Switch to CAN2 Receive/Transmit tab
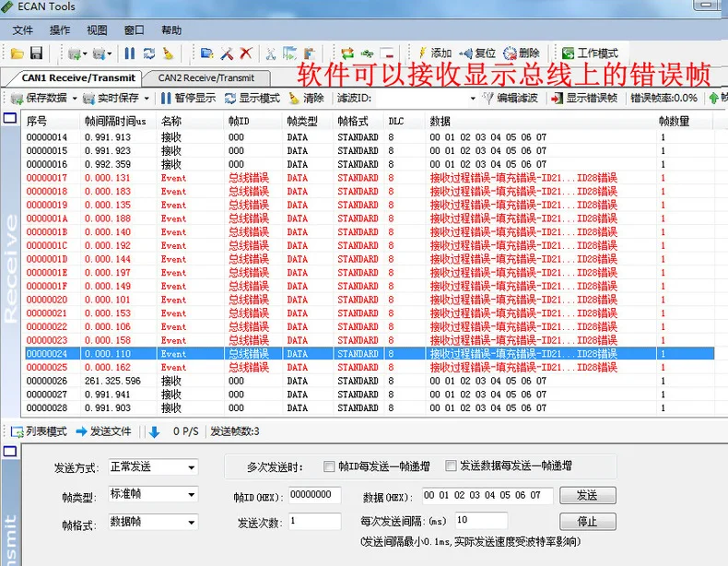The image size is (728, 566). [206, 78]
